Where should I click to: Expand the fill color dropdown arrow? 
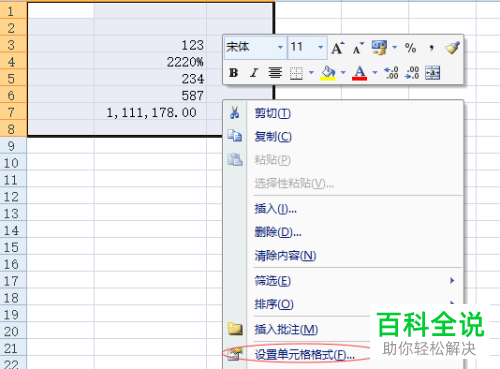tap(343, 73)
